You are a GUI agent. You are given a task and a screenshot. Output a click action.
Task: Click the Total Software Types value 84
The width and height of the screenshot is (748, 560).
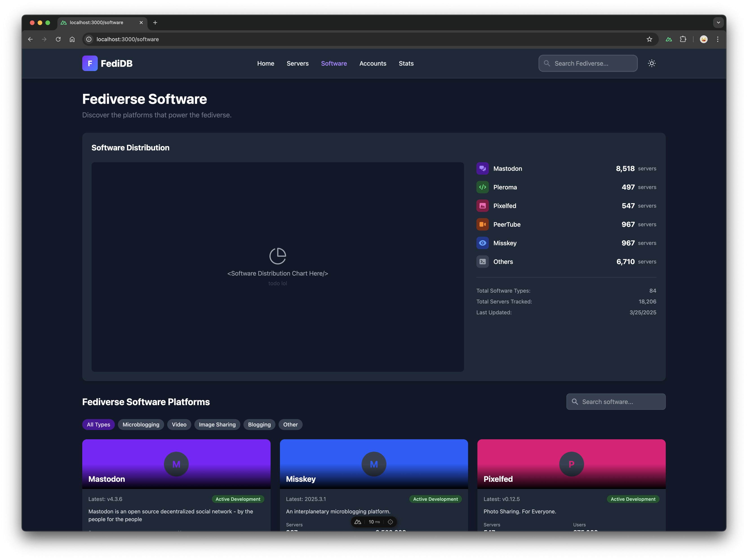653,291
